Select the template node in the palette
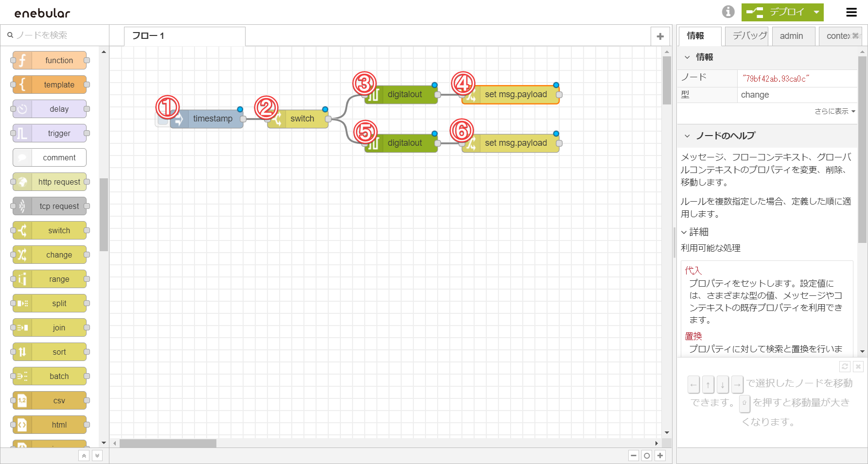The width and height of the screenshot is (868, 464). 49,85
